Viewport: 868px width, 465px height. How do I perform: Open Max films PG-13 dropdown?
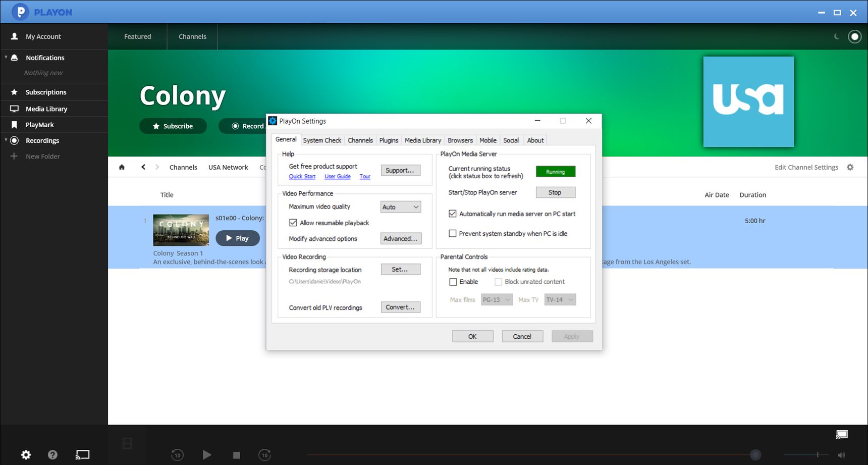pyautogui.click(x=497, y=299)
